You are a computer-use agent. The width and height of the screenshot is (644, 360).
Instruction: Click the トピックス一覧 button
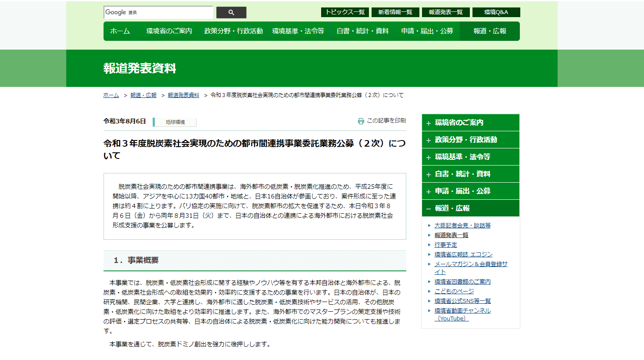(x=345, y=12)
